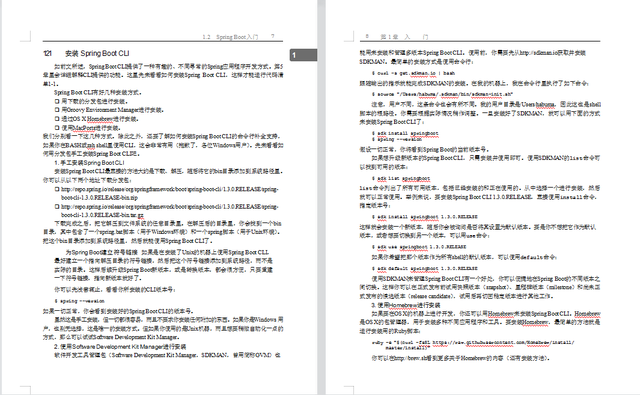Click code line "$ sdk use springboot 1.3.0.RELEASE"
This screenshot has width=640, height=395.
(x=419, y=247)
